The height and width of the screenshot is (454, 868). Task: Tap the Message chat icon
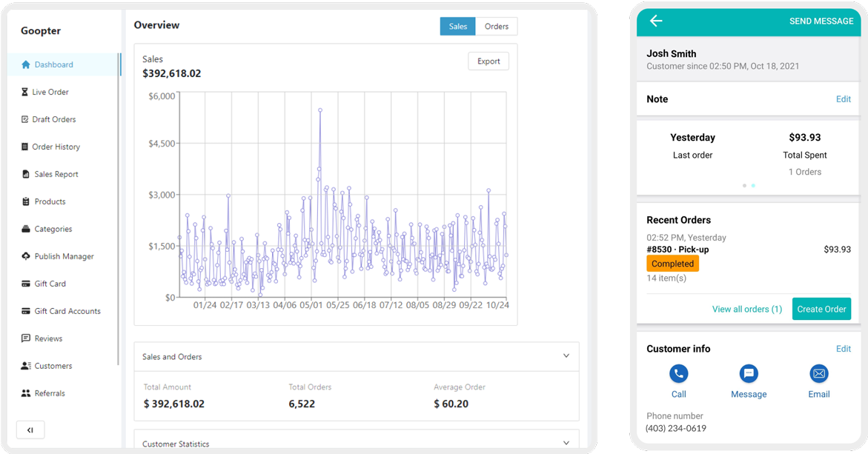coord(749,374)
